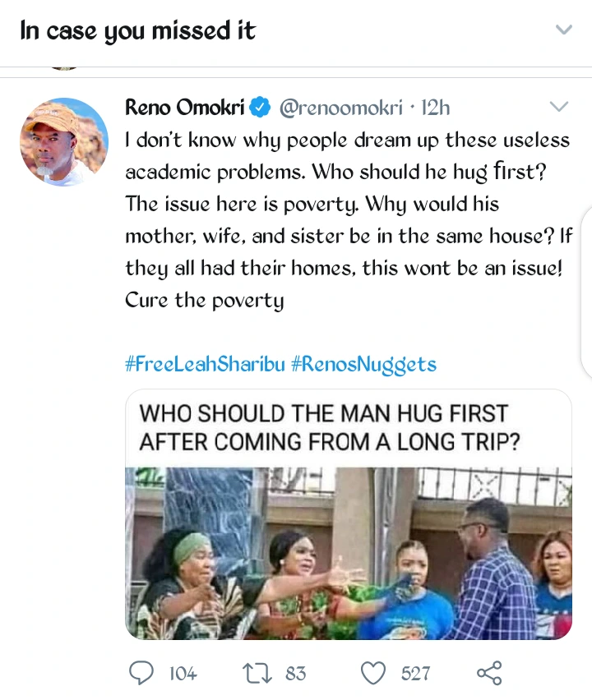Click the Reno Omokri display name

pyautogui.click(x=185, y=108)
